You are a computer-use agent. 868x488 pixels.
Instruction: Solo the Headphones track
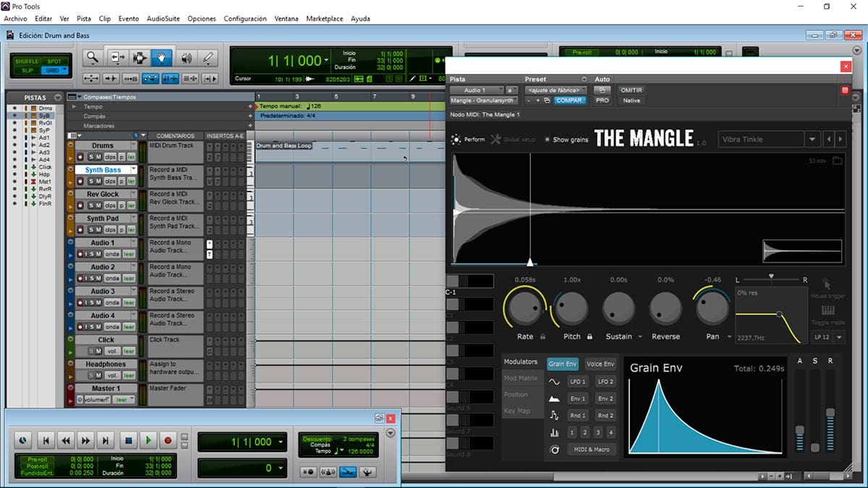[92, 375]
